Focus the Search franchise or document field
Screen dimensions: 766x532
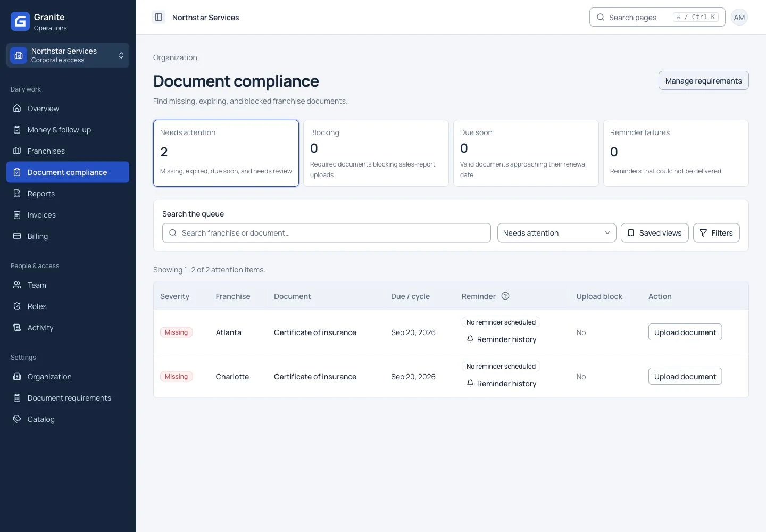[327, 233]
